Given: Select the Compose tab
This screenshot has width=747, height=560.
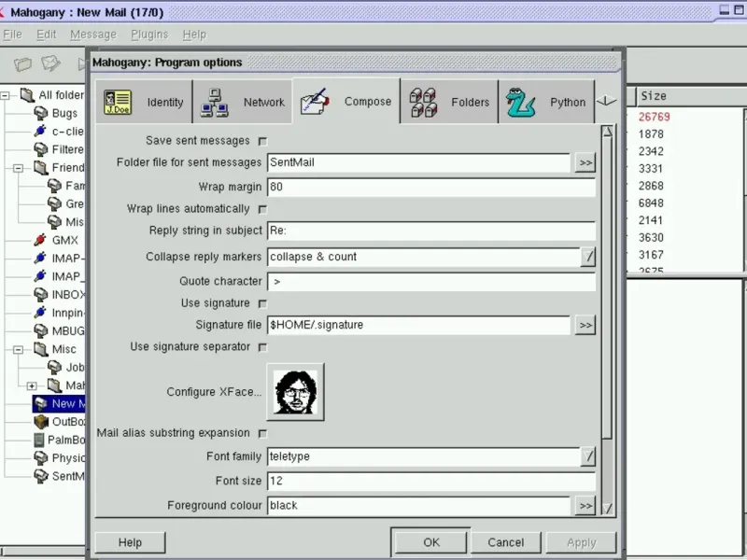Looking at the screenshot, I should [346, 101].
